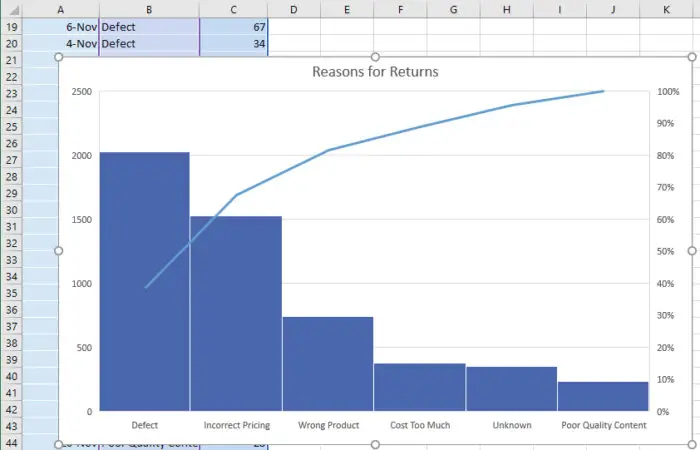
Task: Select column header C
Action: 234,9
